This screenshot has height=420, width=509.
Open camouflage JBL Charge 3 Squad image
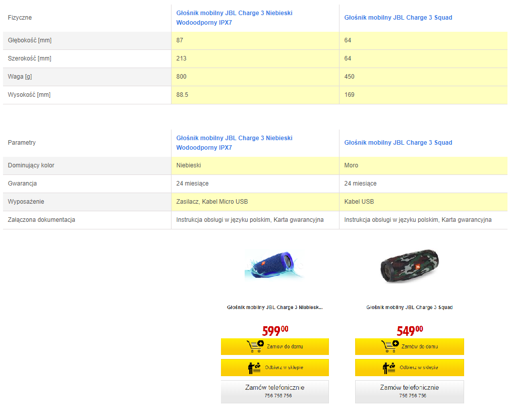[x=409, y=266]
